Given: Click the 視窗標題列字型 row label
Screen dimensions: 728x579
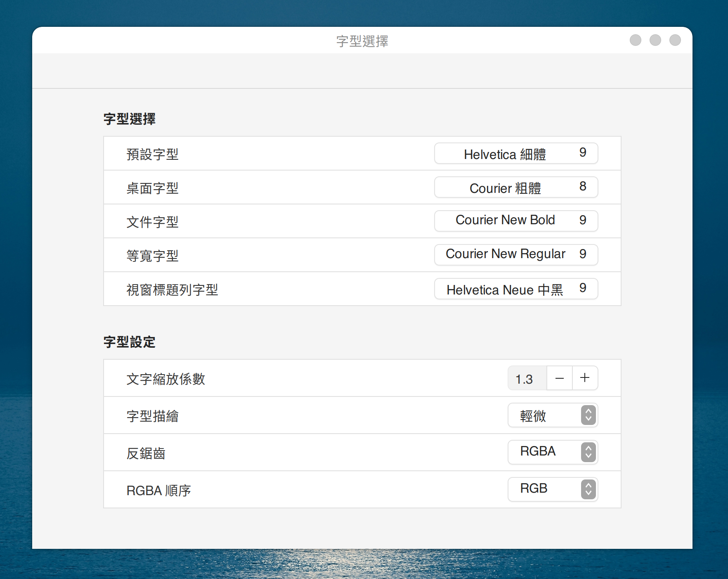Looking at the screenshot, I should click(172, 289).
